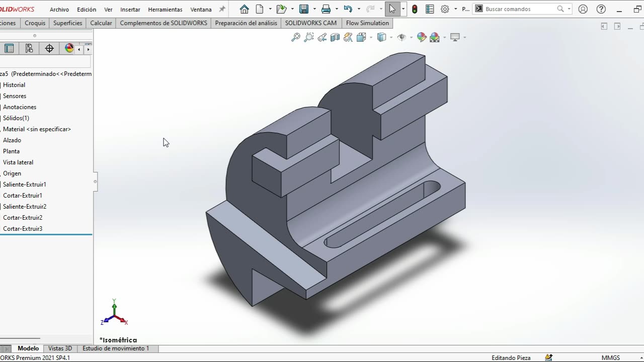This screenshot has width=644, height=362.
Task: Open the Insertar menu
Action: 130,10
